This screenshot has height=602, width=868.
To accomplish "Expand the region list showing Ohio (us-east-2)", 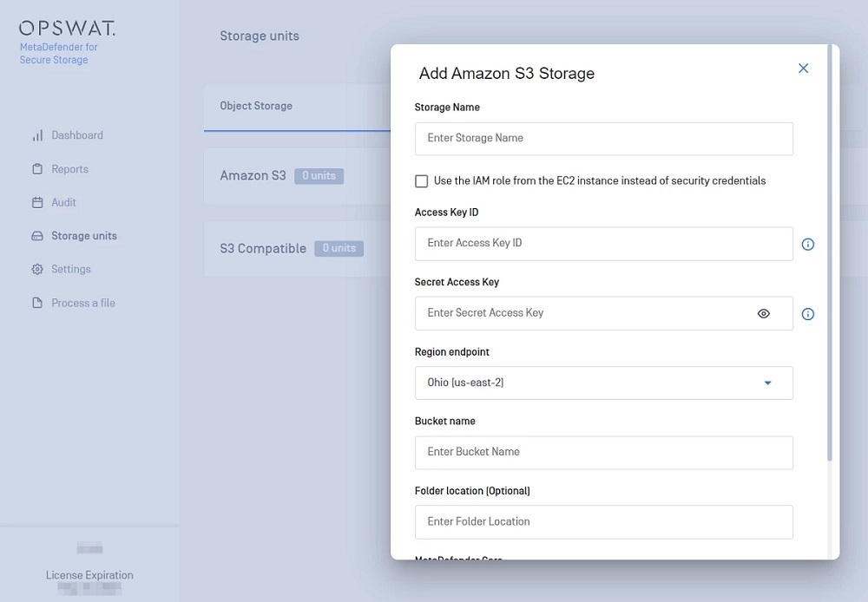I will 767,383.
